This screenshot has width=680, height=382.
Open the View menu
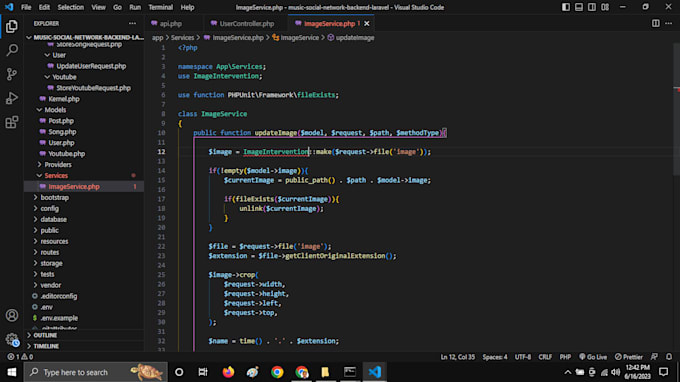(x=98, y=7)
